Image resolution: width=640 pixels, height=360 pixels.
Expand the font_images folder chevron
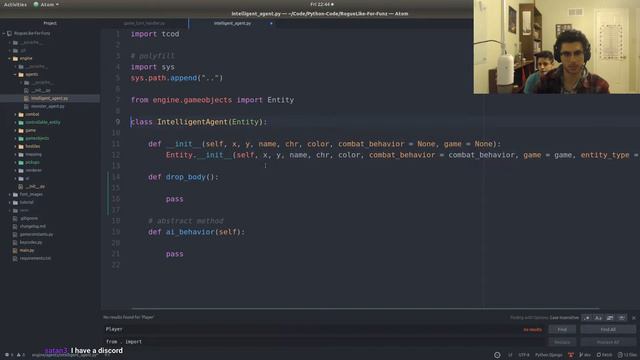(x=10, y=194)
